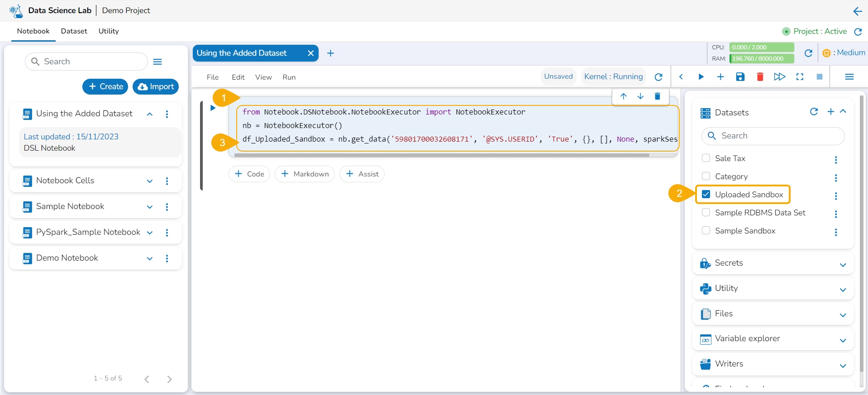Click the Run All cells fast-forward icon
Screen dimensions: 868x395
(779, 77)
